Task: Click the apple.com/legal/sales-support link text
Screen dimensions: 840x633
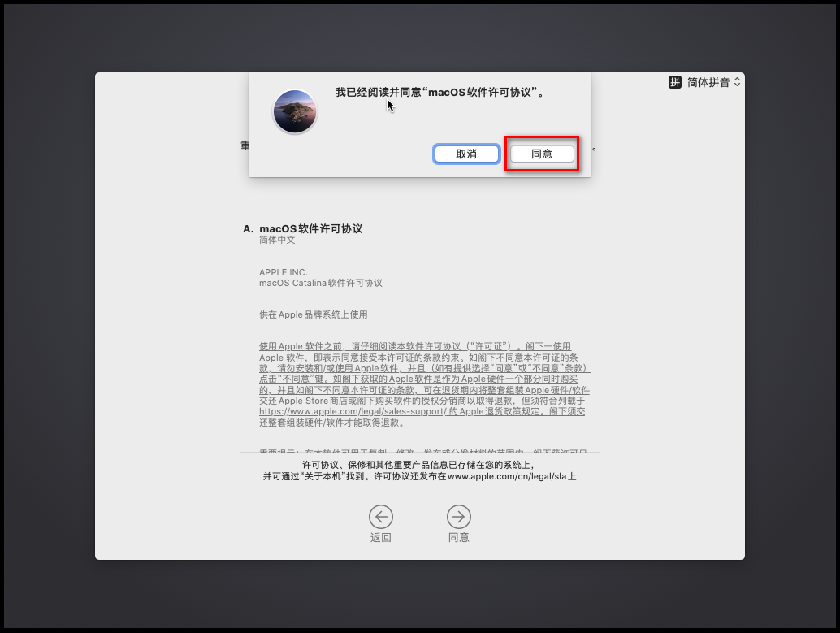Action: tap(353, 412)
